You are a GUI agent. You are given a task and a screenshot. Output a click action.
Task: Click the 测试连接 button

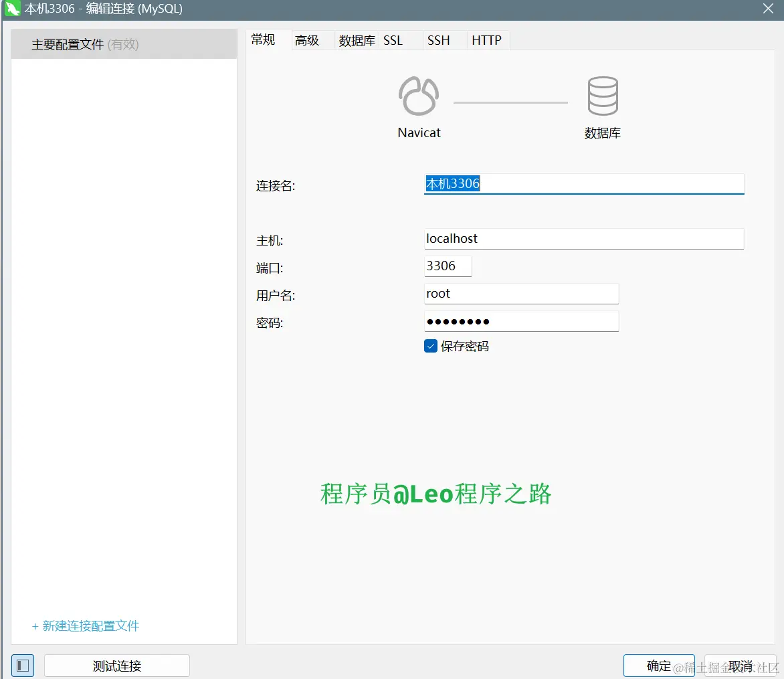tap(117, 666)
